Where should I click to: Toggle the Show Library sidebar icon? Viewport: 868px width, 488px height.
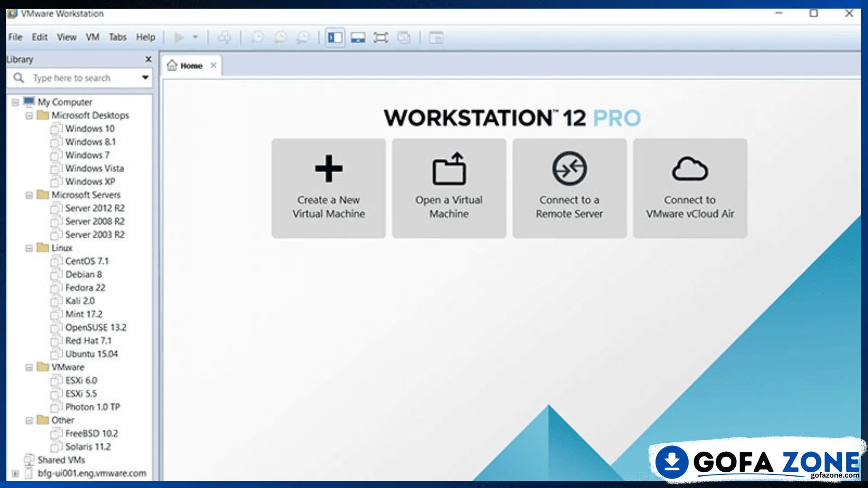coord(335,38)
